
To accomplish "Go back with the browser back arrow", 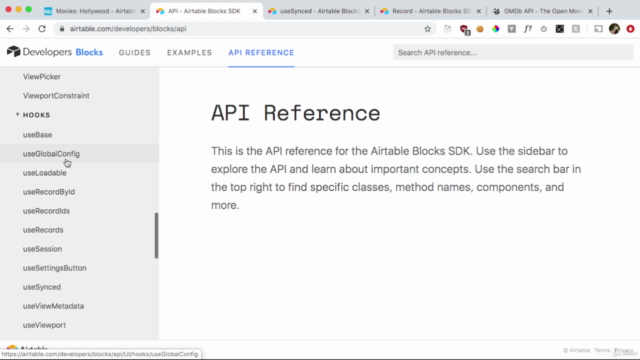I will click(x=10, y=29).
